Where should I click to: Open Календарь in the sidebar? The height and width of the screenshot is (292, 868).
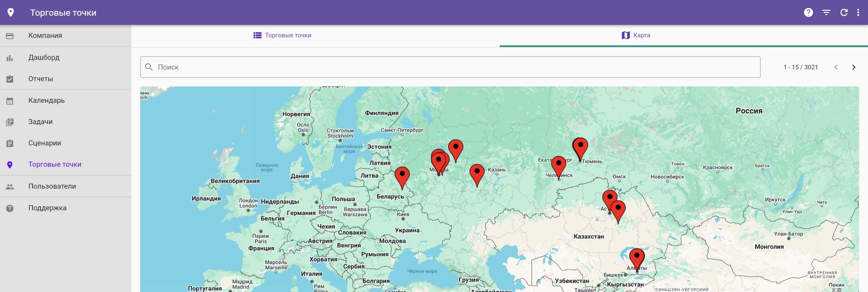coord(65,101)
